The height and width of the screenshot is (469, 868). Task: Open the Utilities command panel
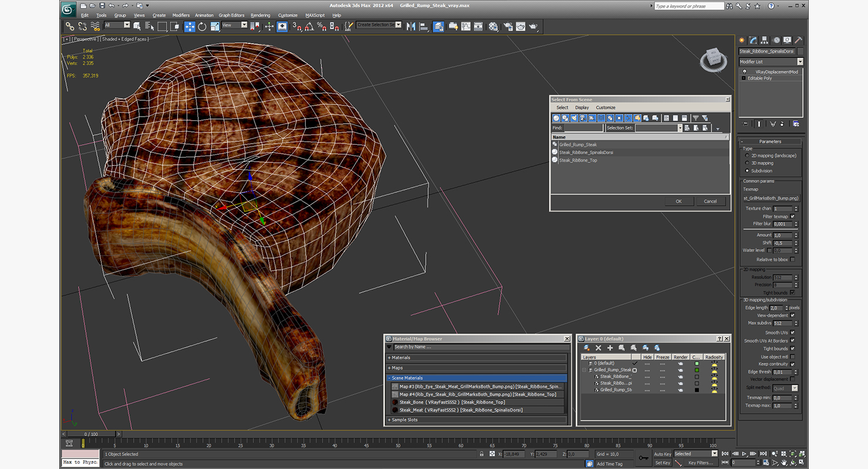pos(799,40)
